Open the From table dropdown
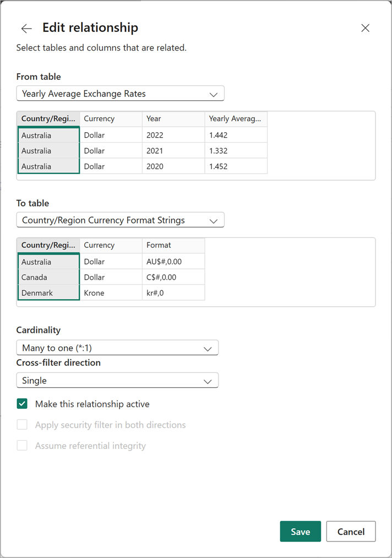Viewport: 392px width, 558px height. pos(120,94)
